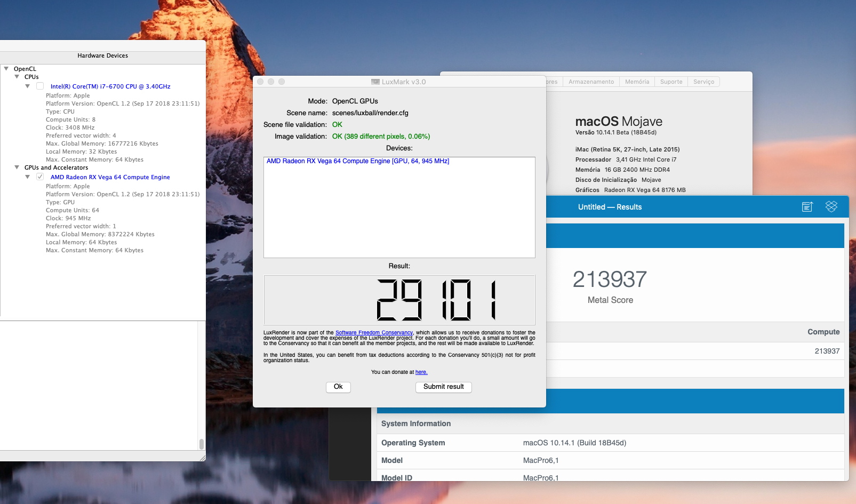Switch to the Armazenamento tab
856x504 pixels.
click(x=591, y=82)
